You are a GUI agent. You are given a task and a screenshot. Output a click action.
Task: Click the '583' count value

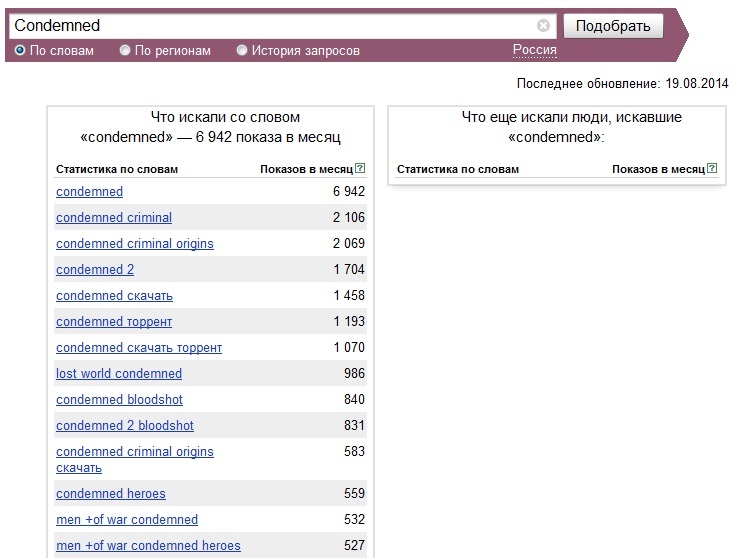354,451
